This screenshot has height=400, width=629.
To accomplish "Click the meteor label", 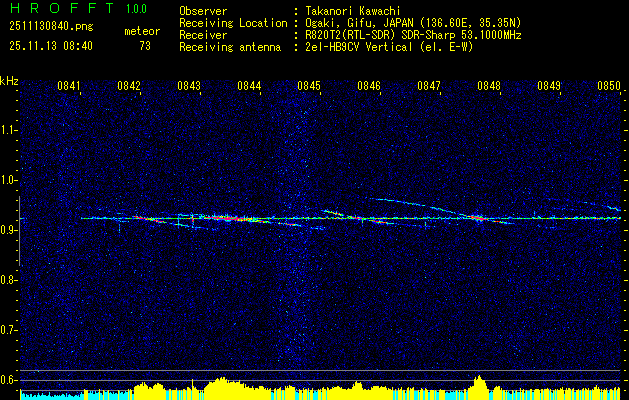I will (x=142, y=31).
